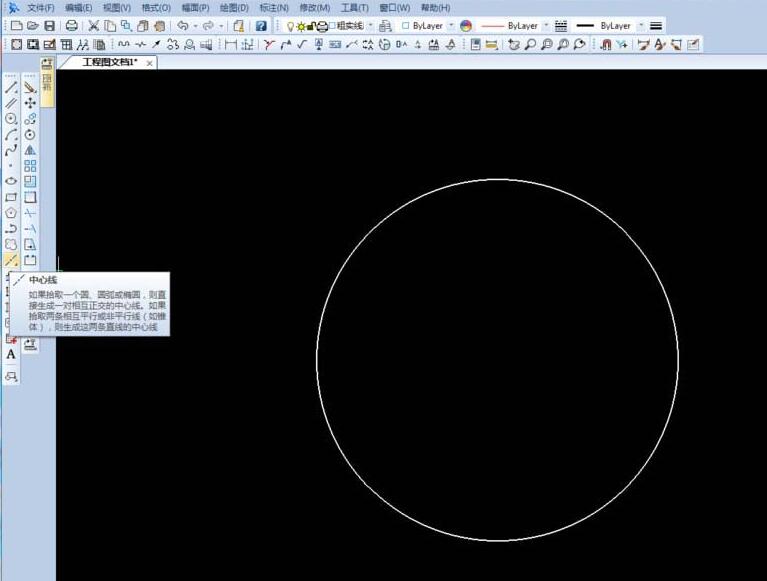Open the lineweight ByLayer dropdown
This screenshot has height=581, width=767.
click(641, 25)
